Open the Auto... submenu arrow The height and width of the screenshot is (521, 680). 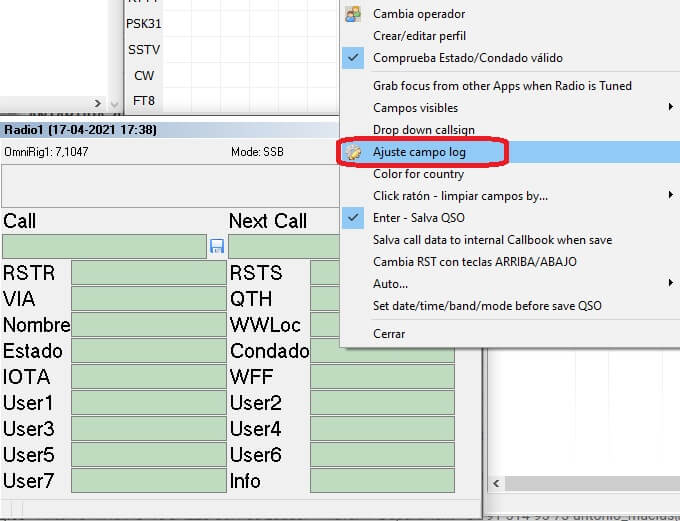pyautogui.click(x=670, y=284)
